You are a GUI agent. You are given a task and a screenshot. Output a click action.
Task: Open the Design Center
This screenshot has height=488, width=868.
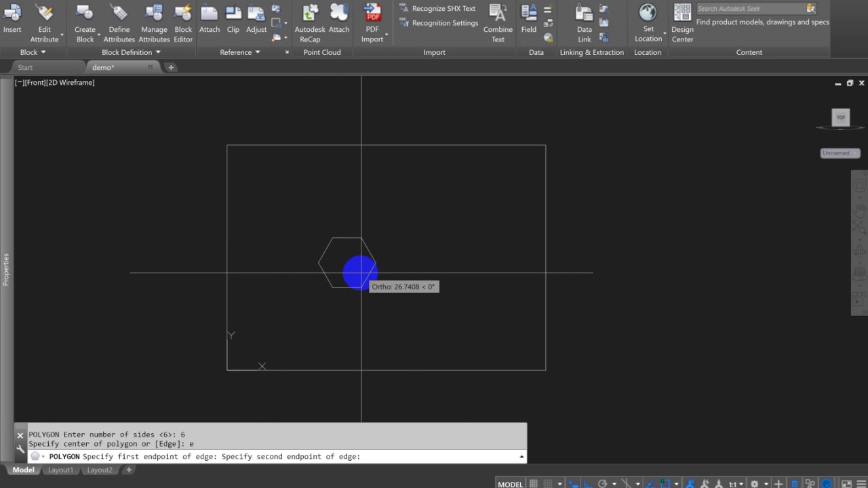(682, 24)
